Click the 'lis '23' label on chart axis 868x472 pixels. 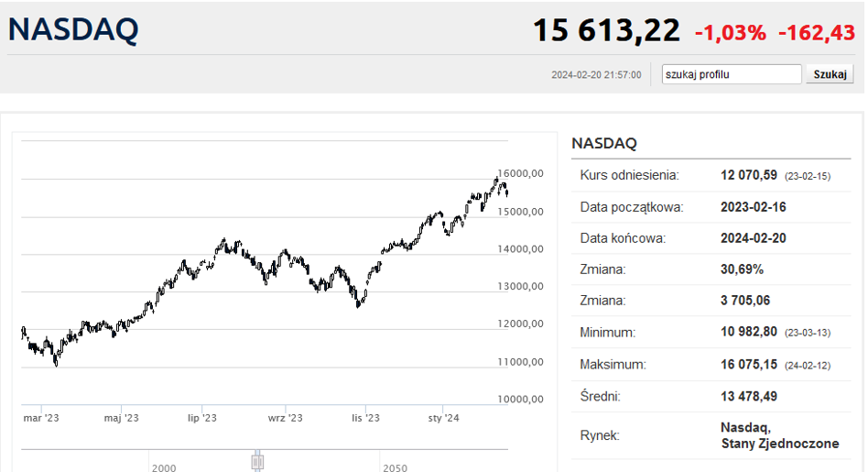pos(365,418)
